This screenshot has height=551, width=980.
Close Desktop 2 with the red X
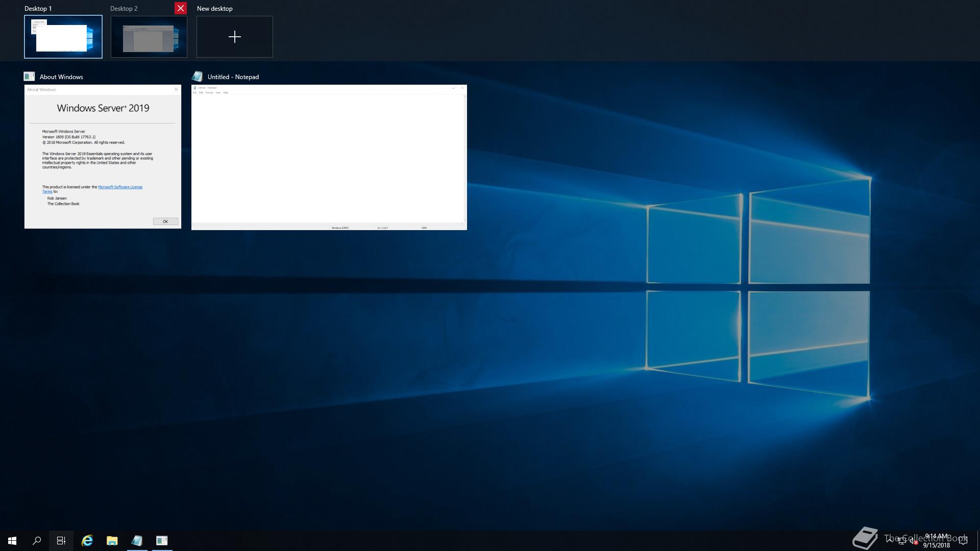tap(181, 8)
